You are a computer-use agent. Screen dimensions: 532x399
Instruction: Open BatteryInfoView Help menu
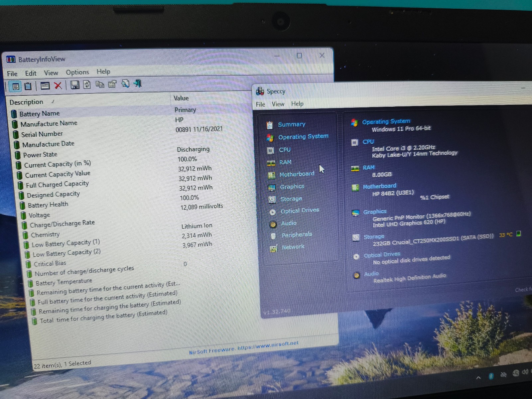(x=103, y=71)
